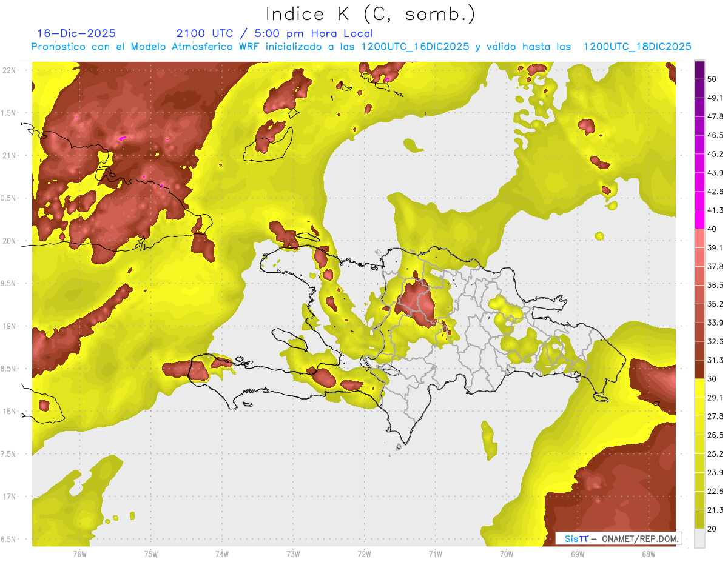728x562 pixels.
Task: Click the legend value '49.1'
Action: click(x=715, y=98)
